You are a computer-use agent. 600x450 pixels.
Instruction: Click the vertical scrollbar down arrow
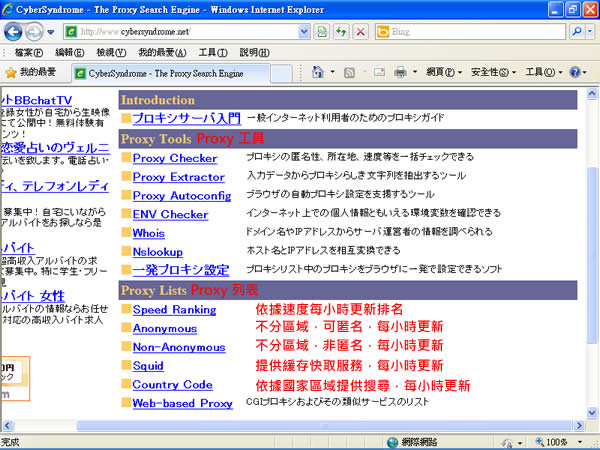(x=592, y=412)
